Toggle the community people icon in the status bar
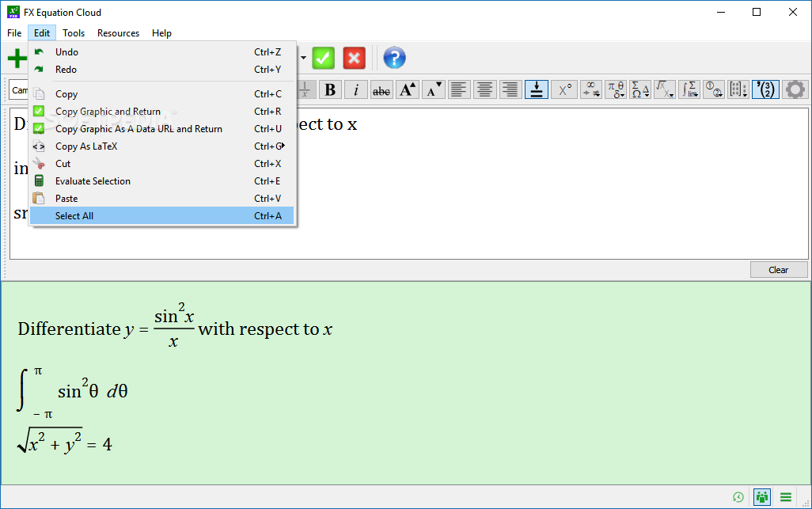The width and height of the screenshot is (812, 509). [x=762, y=497]
